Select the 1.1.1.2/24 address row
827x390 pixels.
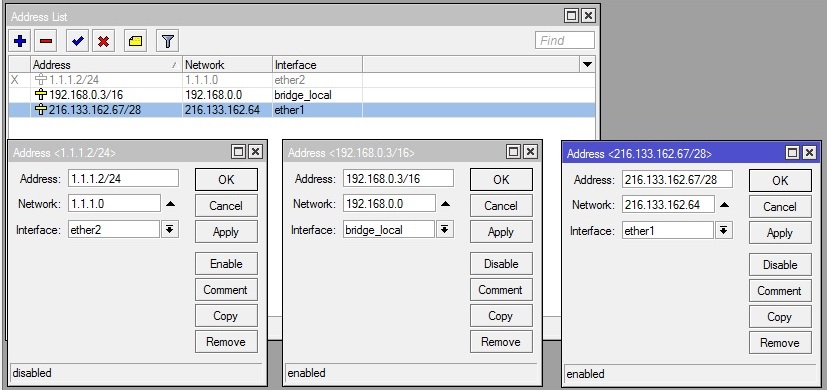pos(302,80)
